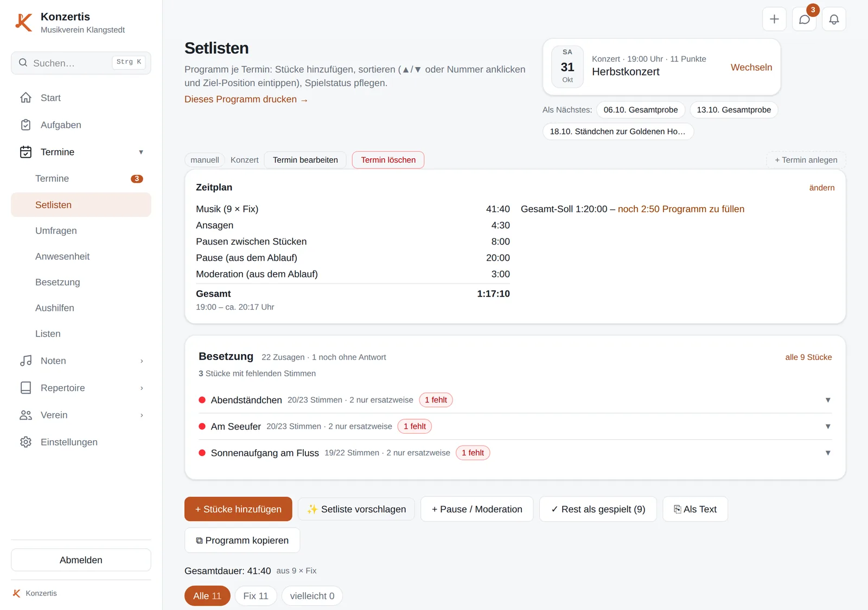Focus the Suchen search field

coord(81,63)
